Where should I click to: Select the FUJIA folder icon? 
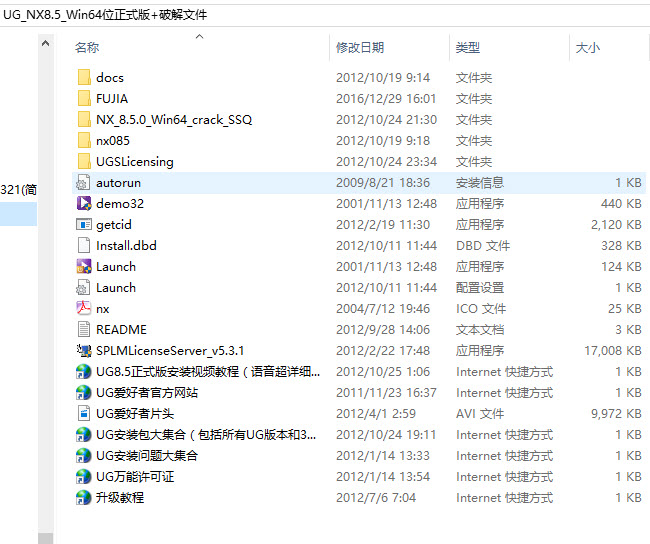[84, 99]
